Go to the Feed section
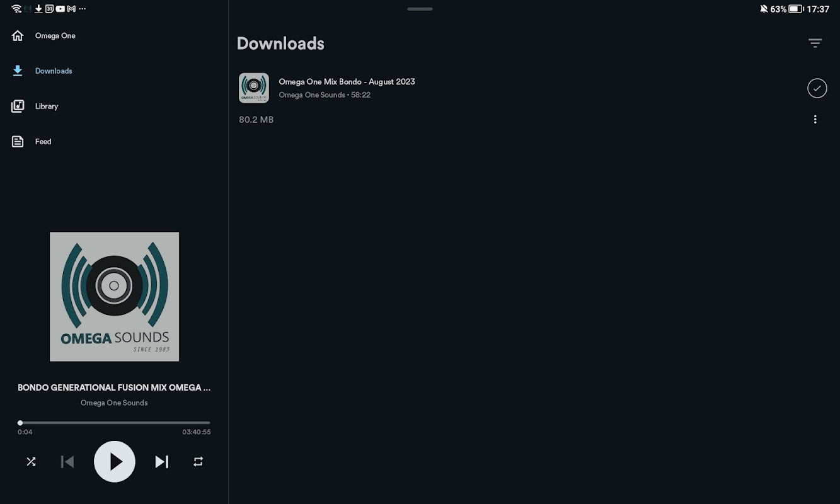840x504 pixels. coord(43,142)
